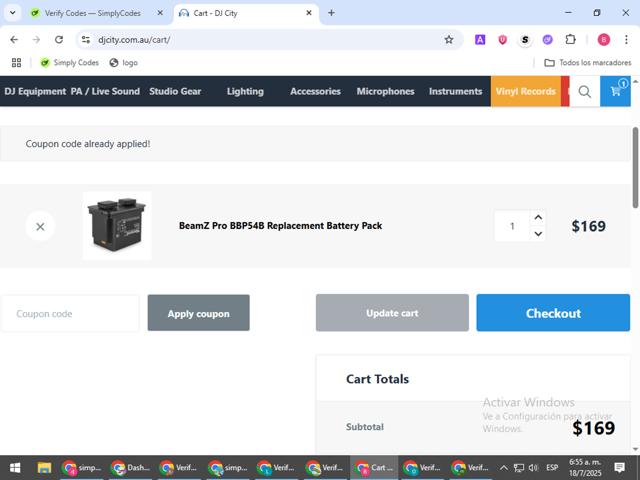Switch to the Cart... Chrome taskbar window

[x=374, y=468]
